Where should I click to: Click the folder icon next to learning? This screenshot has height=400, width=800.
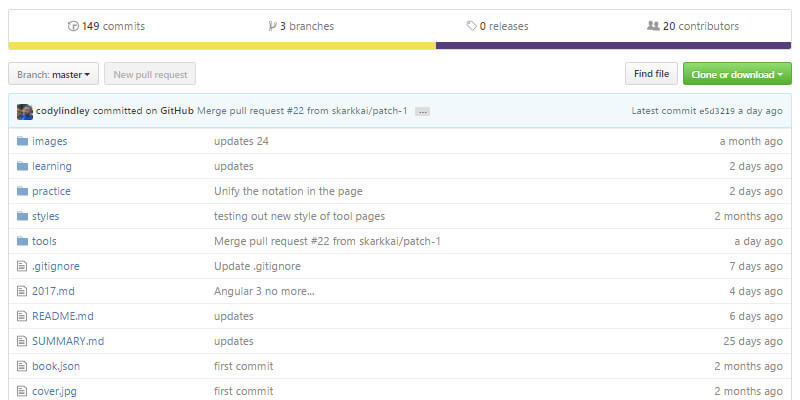click(x=23, y=166)
